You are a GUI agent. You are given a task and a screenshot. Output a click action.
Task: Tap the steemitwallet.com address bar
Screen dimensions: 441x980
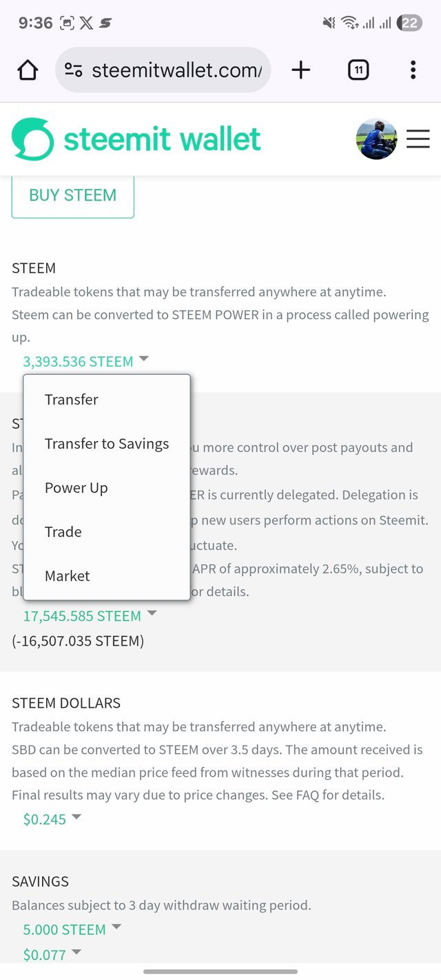[x=176, y=70]
